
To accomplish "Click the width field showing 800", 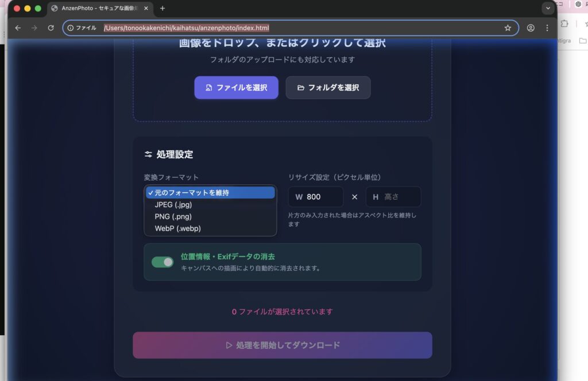I will [322, 197].
